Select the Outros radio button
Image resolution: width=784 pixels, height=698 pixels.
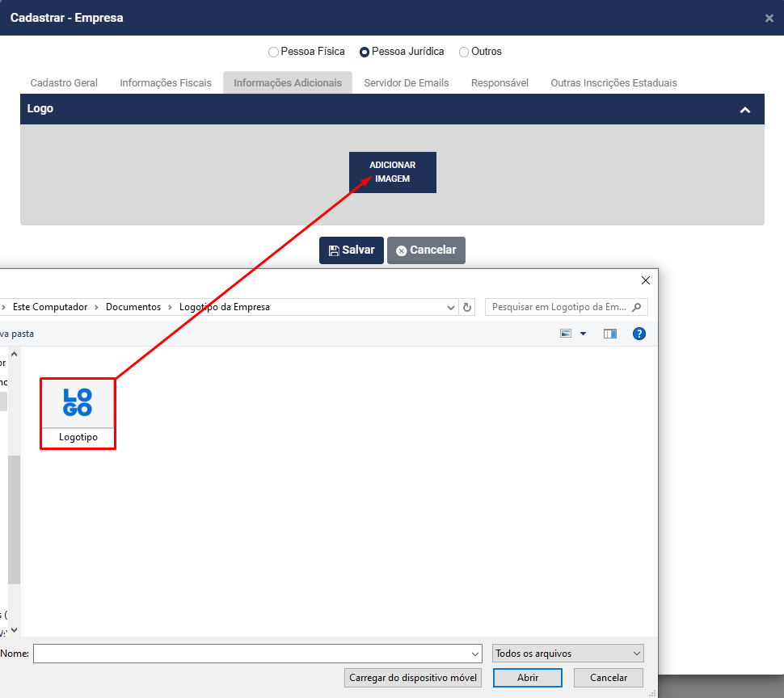point(464,52)
